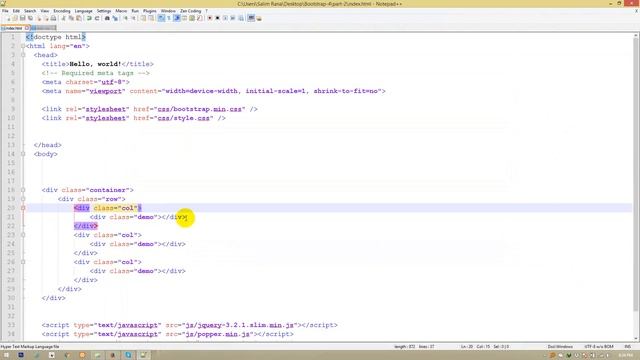Click the 'Dos\Windows' status bar entry
The height and width of the screenshot is (360, 640).
pos(560,347)
